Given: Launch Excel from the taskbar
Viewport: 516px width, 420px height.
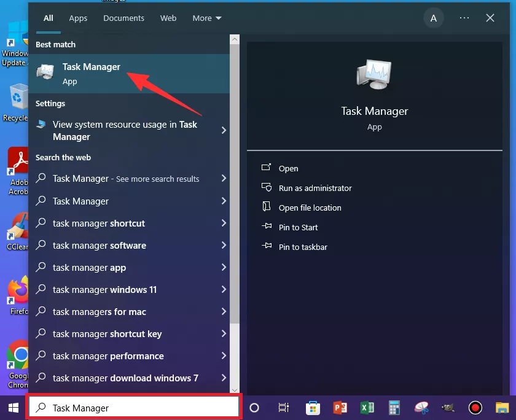Looking at the screenshot, I should (367, 407).
